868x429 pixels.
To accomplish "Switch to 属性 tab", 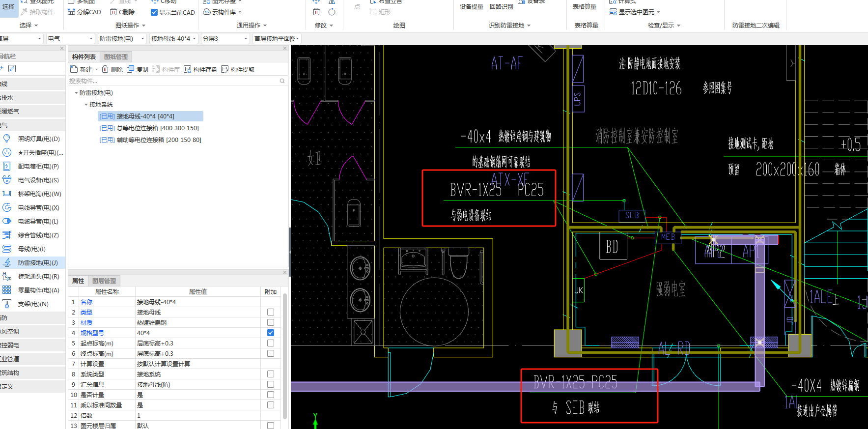I will tap(78, 281).
